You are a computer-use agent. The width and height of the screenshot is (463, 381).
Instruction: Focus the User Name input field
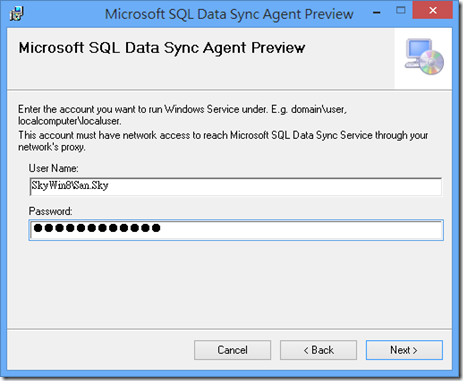(236, 186)
